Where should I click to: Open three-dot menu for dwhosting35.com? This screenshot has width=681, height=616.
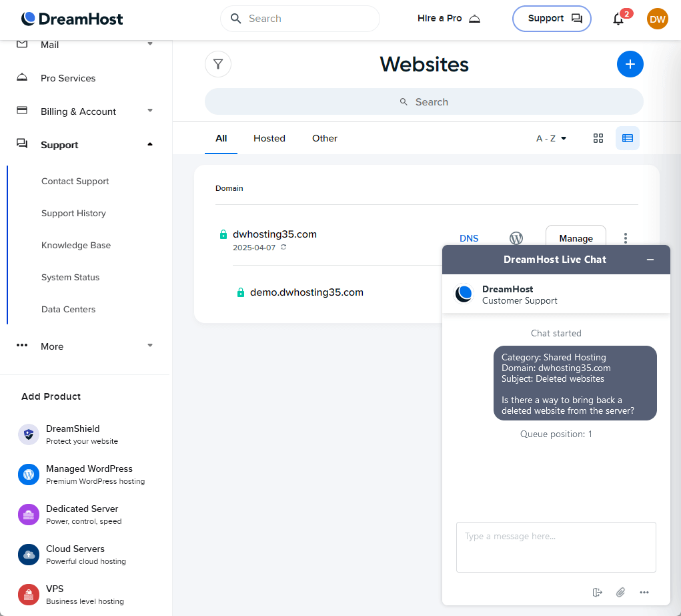click(x=626, y=238)
